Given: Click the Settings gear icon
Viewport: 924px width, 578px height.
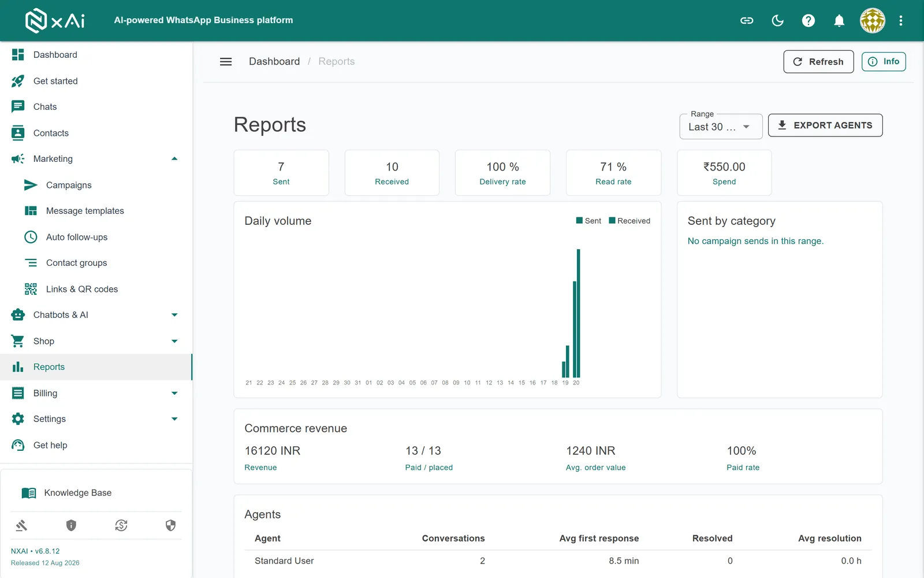Looking at the screenshot, I should [18, 418].
